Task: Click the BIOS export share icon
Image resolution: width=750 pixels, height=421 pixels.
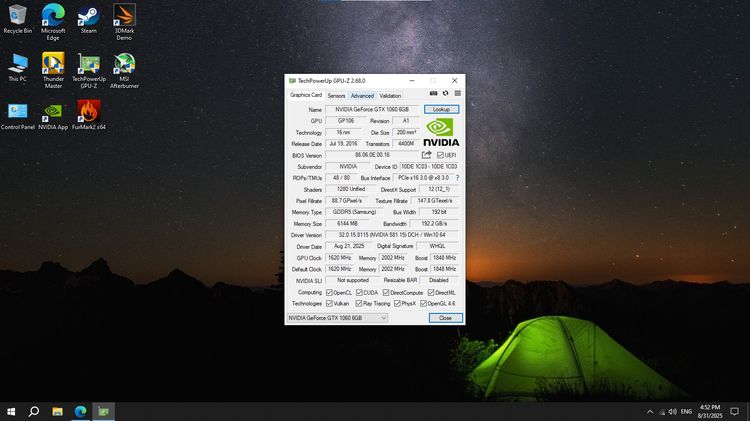Action: (x=427, y=155)
